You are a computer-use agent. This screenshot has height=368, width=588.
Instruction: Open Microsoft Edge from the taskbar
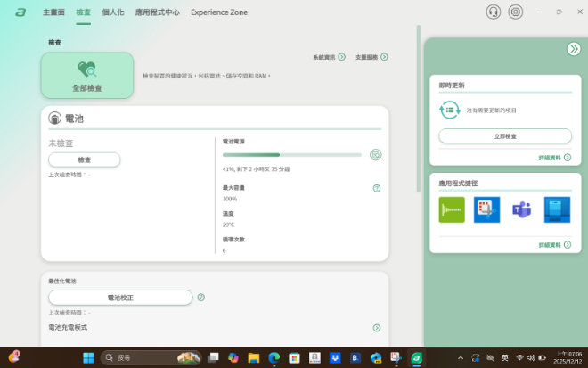(274, 357)
